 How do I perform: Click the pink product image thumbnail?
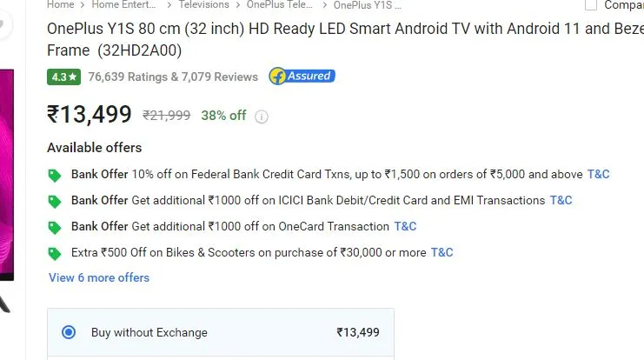7,175
